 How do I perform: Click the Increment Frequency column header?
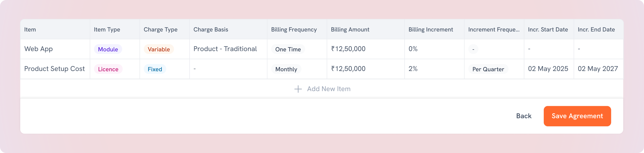click(494, 30)
